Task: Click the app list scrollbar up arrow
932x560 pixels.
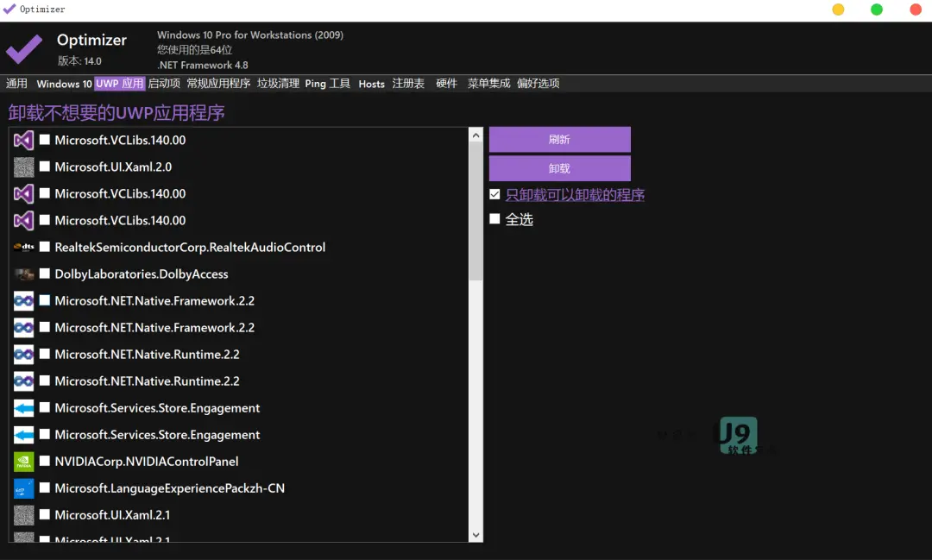Action: point(475,135)
